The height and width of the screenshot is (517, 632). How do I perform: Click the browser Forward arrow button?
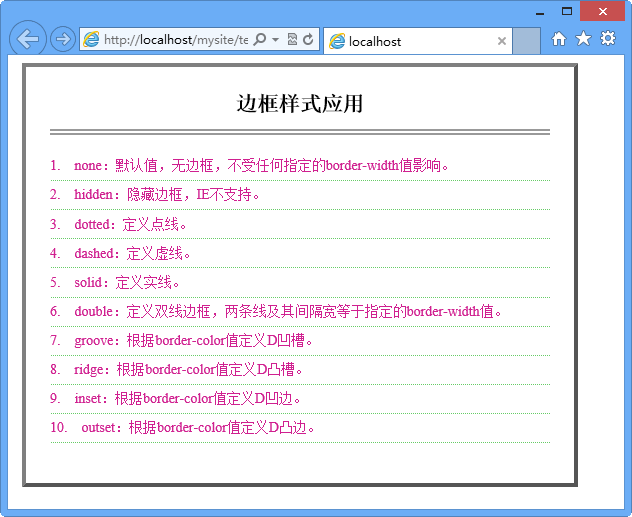[62, 40]
